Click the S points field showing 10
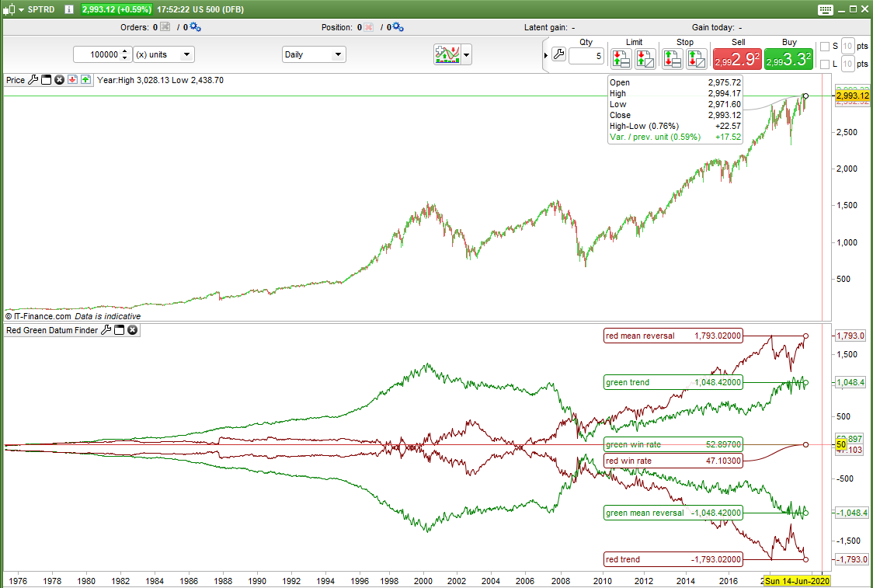 pos(847,46)
